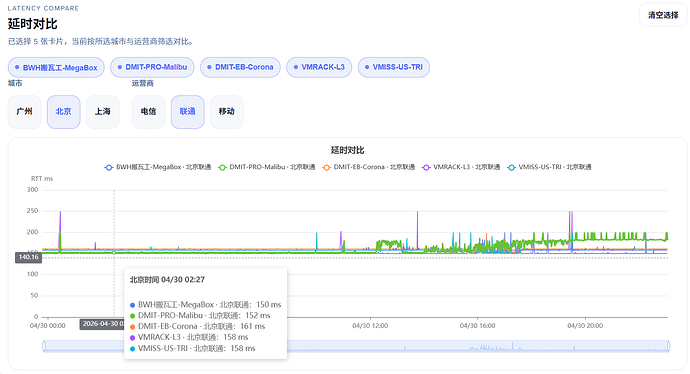Click the VMISS-US-TRI chip
Screen dimensions: 690x374
coord(393,67)
